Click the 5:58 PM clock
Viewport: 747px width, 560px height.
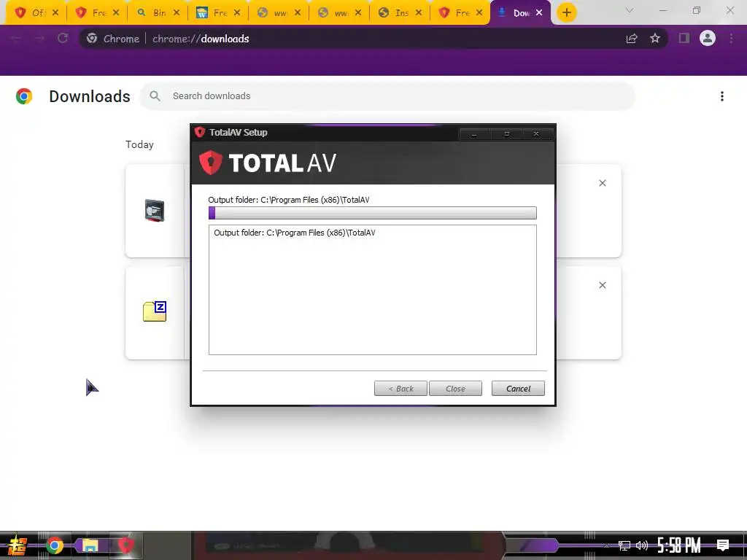pyautogui.click(x=679, y=545)
